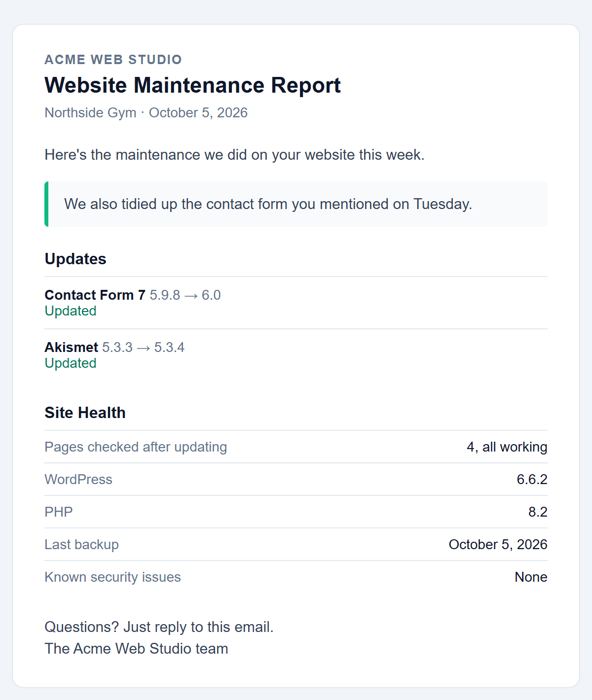Click the 'PHP' row label
This screenshot has height=700, width=592.
[x=59, y=512]
